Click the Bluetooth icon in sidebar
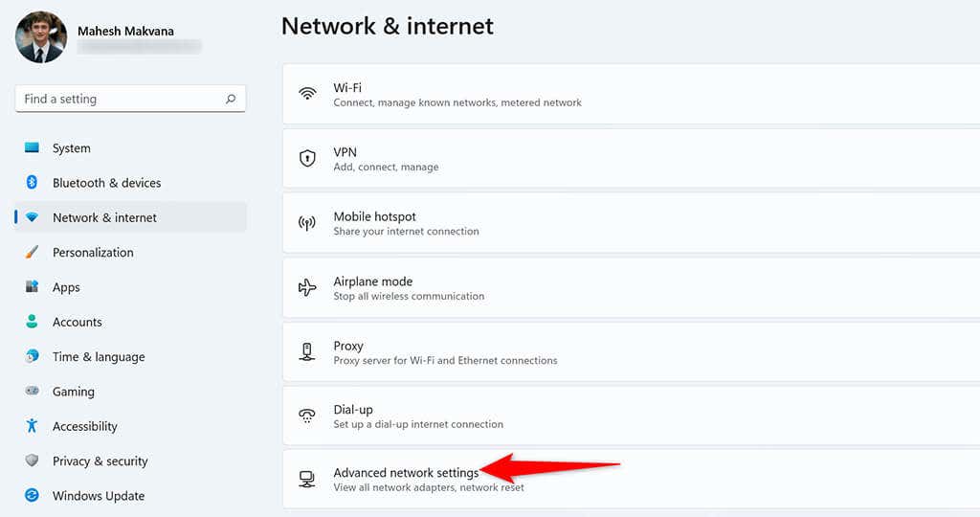This screenshot has height=517, width=980. (32, 182)
